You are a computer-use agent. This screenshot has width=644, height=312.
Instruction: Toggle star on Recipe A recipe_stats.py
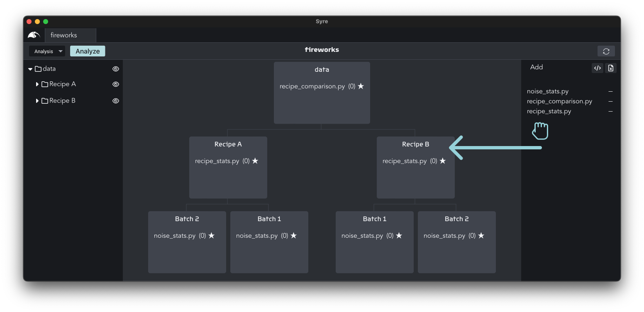[255, 161]
